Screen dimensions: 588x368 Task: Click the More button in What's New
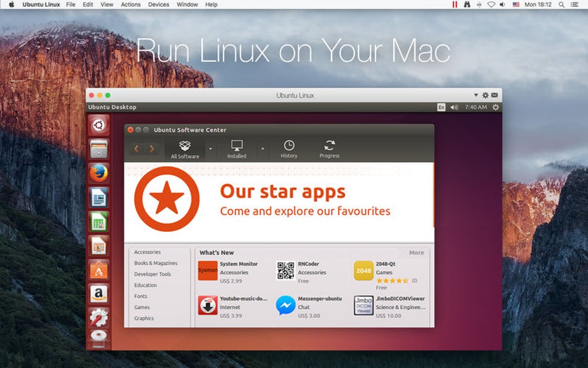click(x=416, y=253)
